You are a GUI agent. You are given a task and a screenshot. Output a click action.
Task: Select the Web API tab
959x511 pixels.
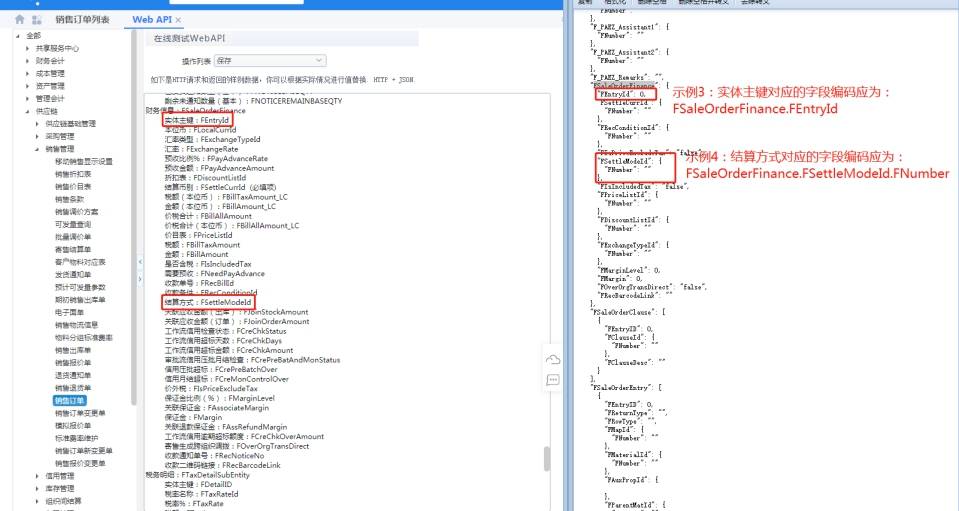tap(152, 20)
